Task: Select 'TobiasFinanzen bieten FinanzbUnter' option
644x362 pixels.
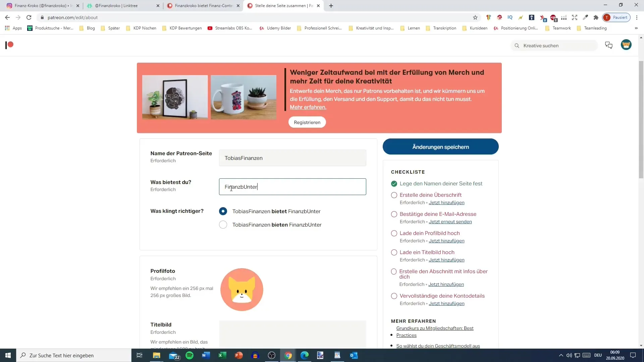Action: pos(223,225)
